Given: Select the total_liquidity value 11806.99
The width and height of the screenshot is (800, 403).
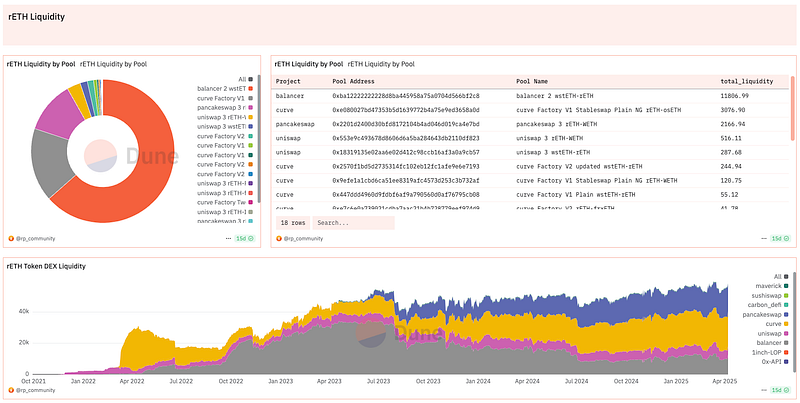Looking at the screenshot, I should point(734,95).
